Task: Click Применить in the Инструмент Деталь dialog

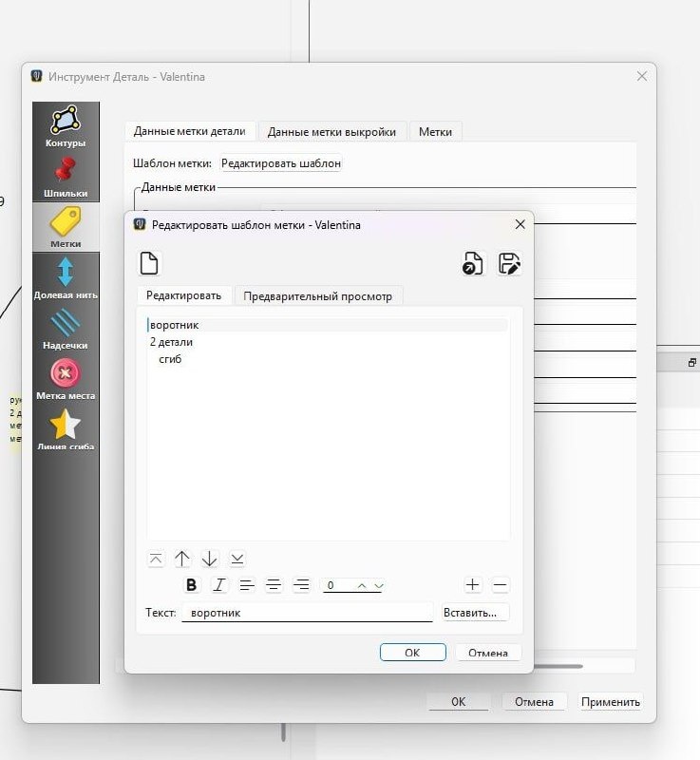Action: (x=611, y=701)
